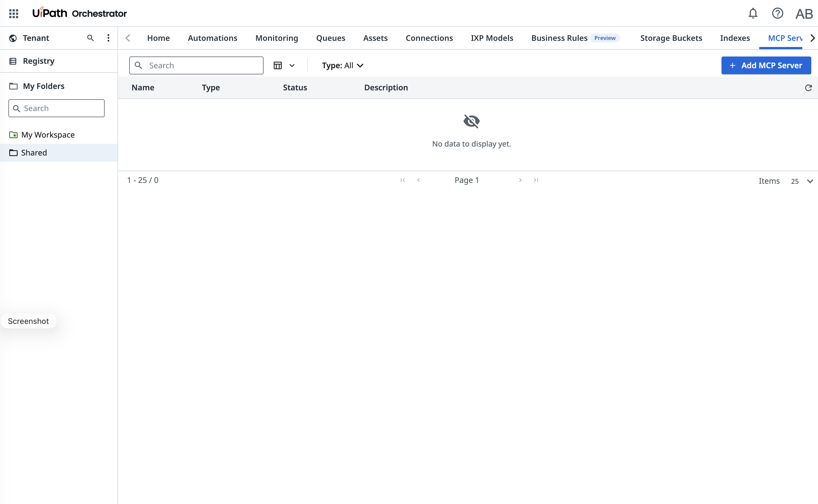Go to the Queues tab
The height and width of the screenshot is (504, 818).
(331, 38)
